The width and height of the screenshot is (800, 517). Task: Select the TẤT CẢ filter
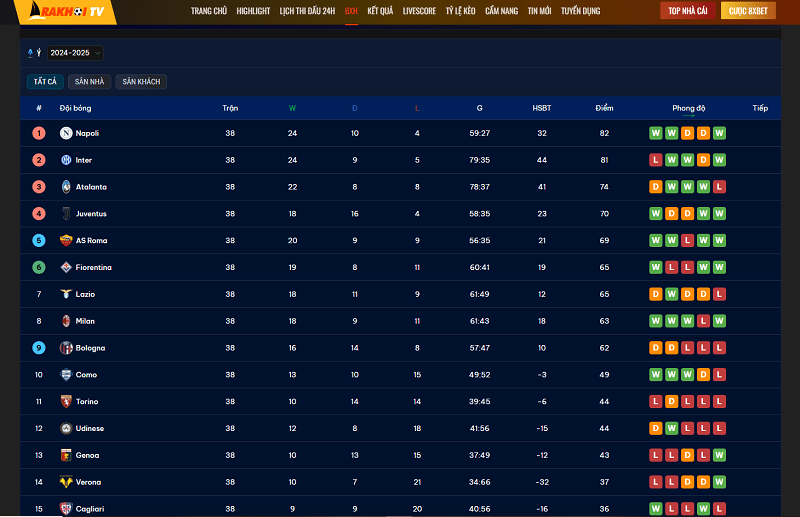click(45, 82)
